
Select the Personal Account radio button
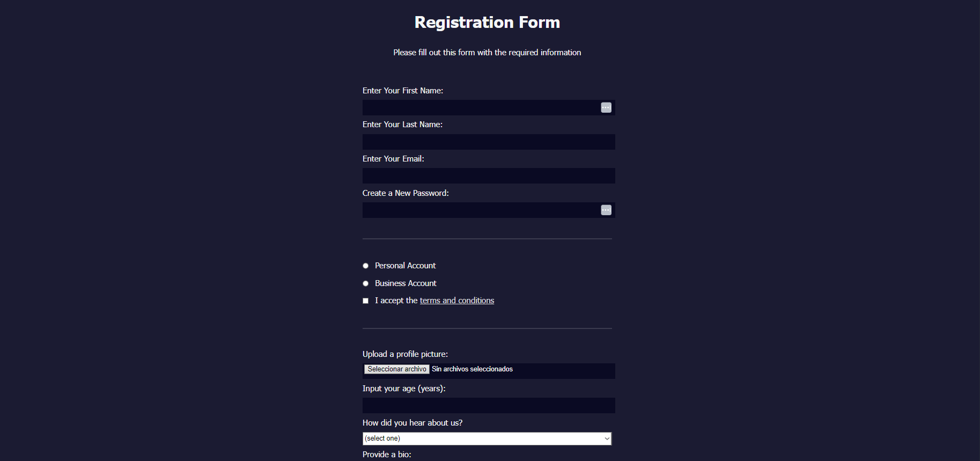(x=365, y=266)
